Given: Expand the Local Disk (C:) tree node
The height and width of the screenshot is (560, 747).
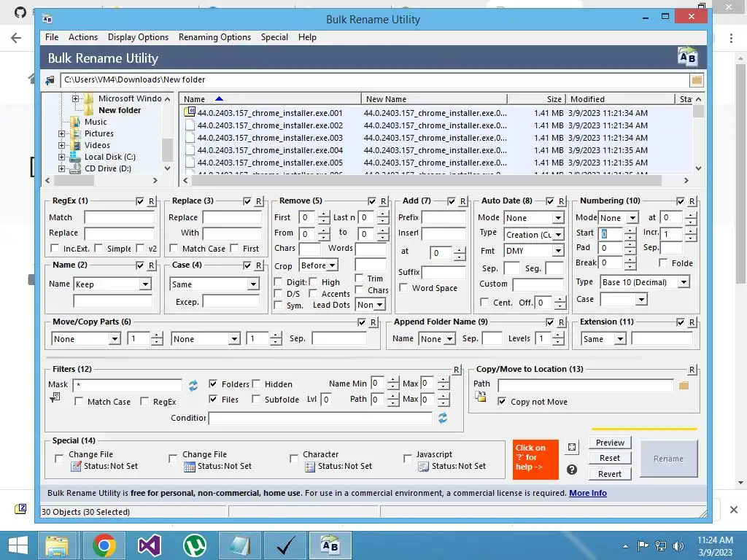Looking at the screenshot, I should [x=61, y=157].
